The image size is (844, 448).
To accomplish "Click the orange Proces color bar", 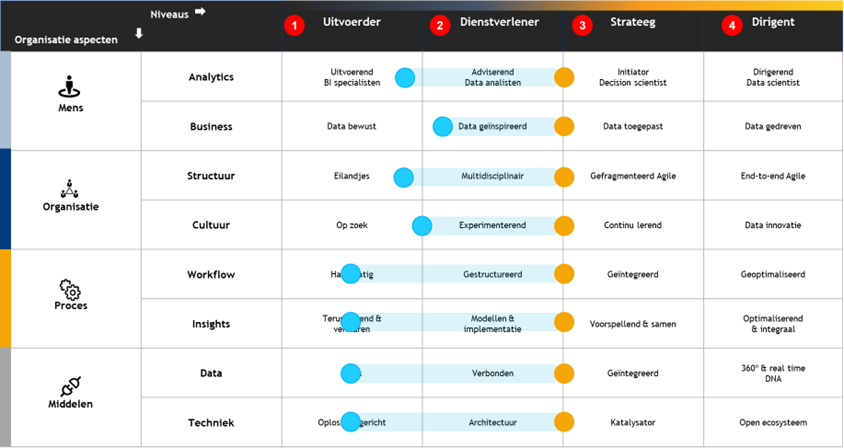I will (5, 298).
